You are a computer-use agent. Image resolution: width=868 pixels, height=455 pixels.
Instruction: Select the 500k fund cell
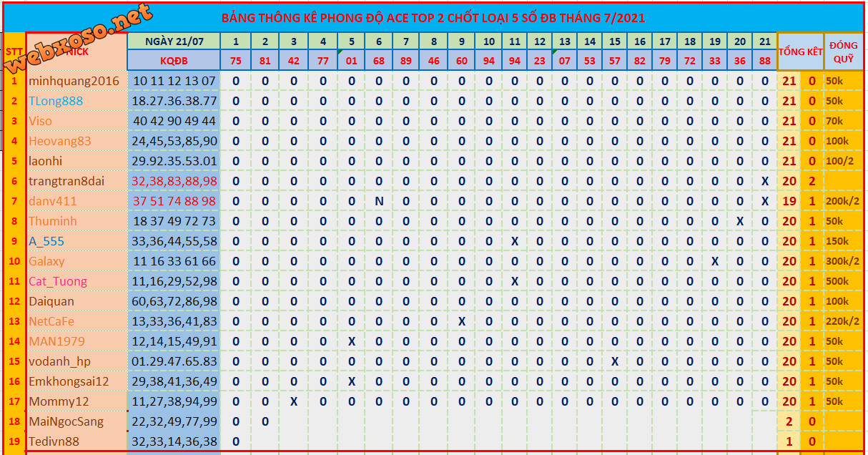pyautogui.click(x=843, y=281)
